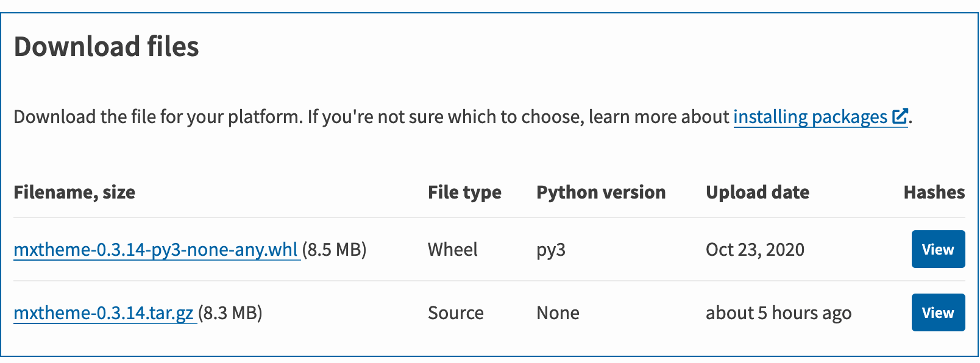Click the Filename, size column header

(x=74, y=192)
